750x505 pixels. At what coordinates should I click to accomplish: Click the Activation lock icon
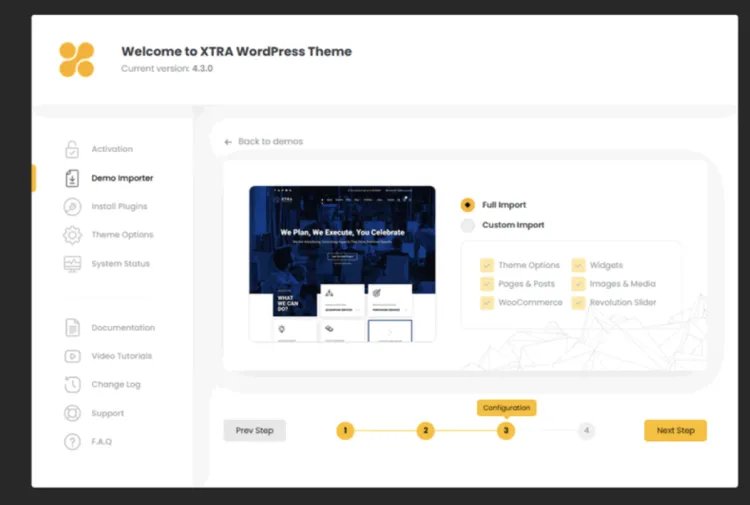[x=72, y=149]
